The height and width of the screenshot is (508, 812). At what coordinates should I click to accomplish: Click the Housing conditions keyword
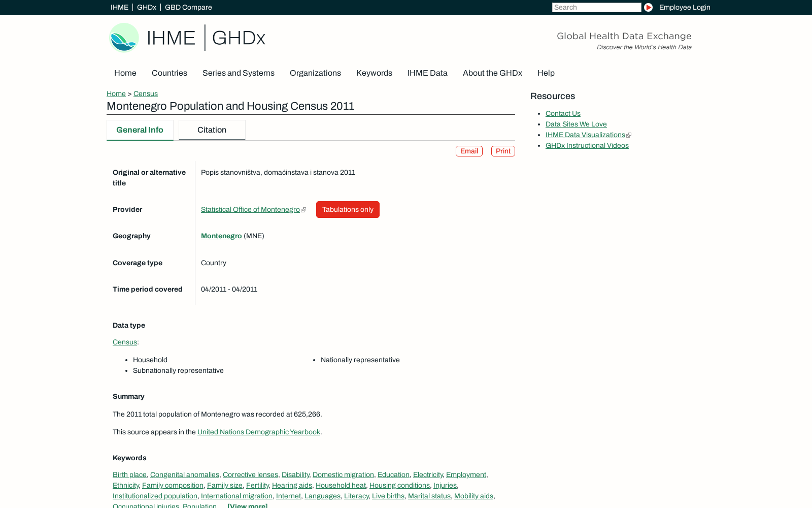click(399, 485)
